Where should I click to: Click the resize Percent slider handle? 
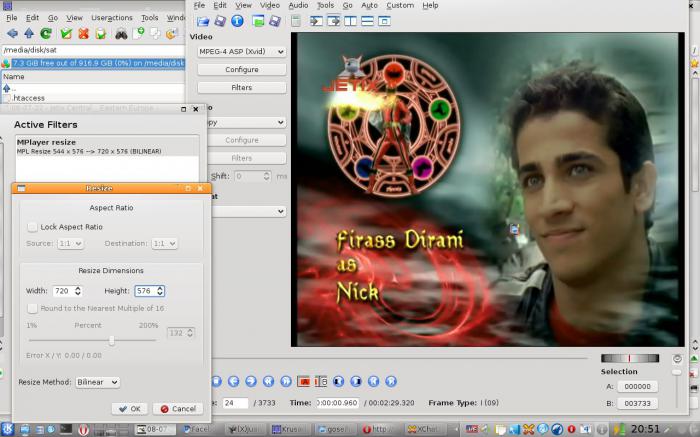(x=112, y=341)
